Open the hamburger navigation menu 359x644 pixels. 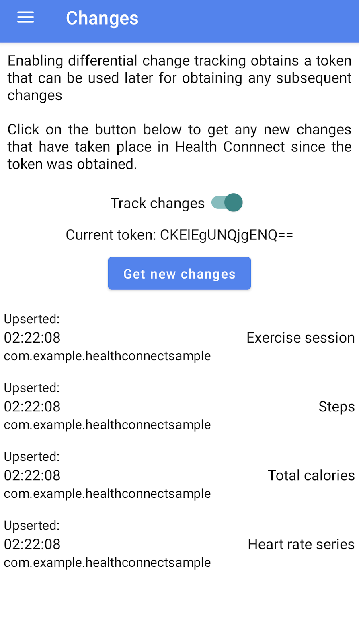click(25, 18)
